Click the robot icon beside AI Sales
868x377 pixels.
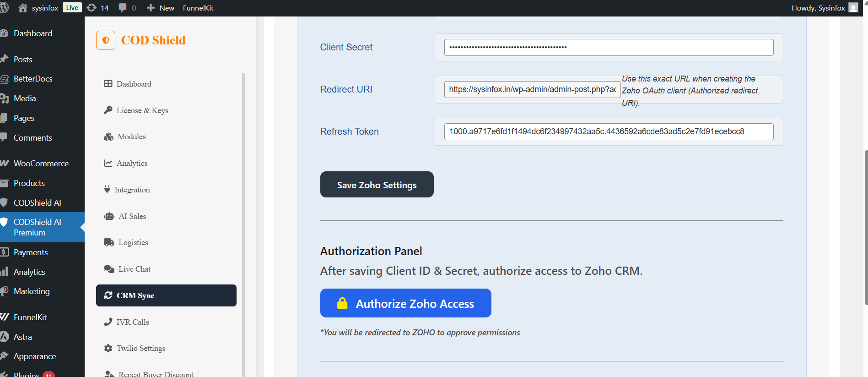(109, 216)
